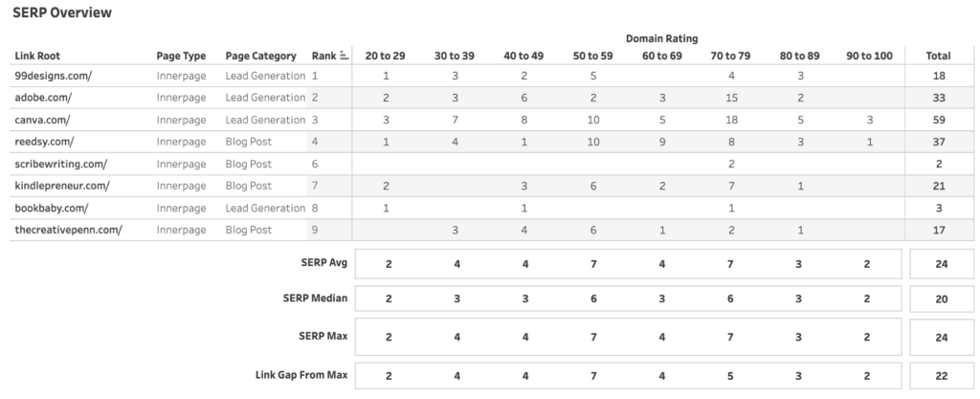The image size is (980, 399).
Task: Click the SERP Median total of 20
Action: tap(942, 299)
